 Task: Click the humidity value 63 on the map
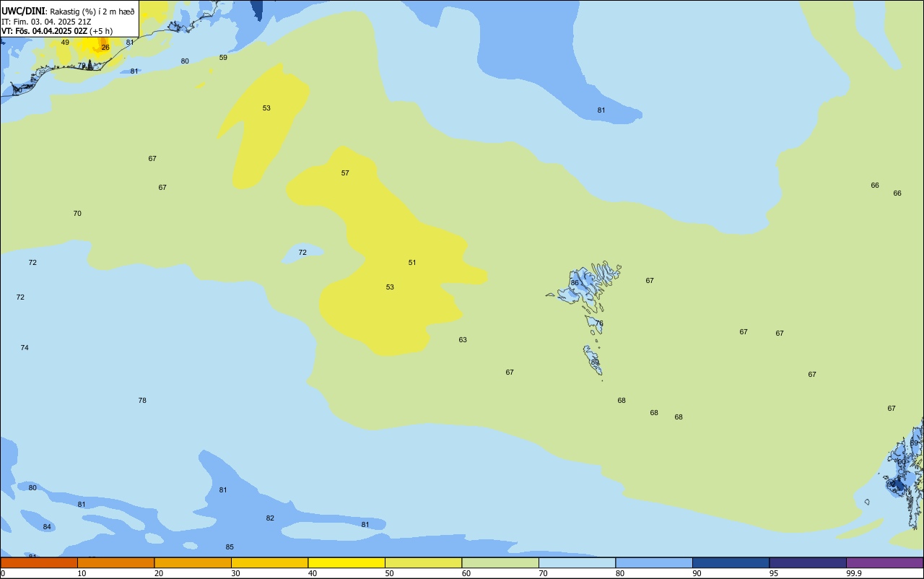pos(463,340)
